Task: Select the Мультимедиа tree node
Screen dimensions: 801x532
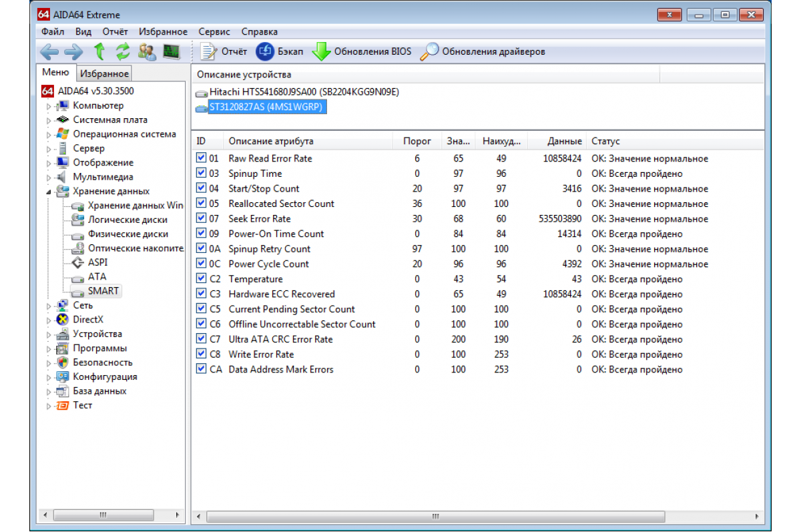Action: pyautogui.click(x=103, y=177)
